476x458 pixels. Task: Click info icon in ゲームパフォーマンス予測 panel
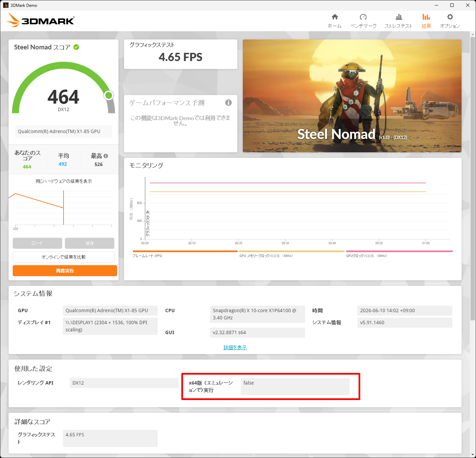coord(228,103)
